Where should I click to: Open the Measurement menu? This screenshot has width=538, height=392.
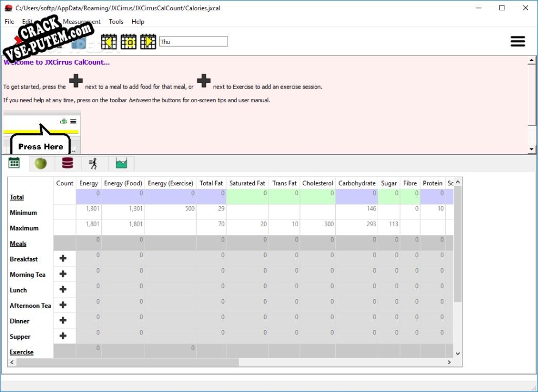(82, 22)
